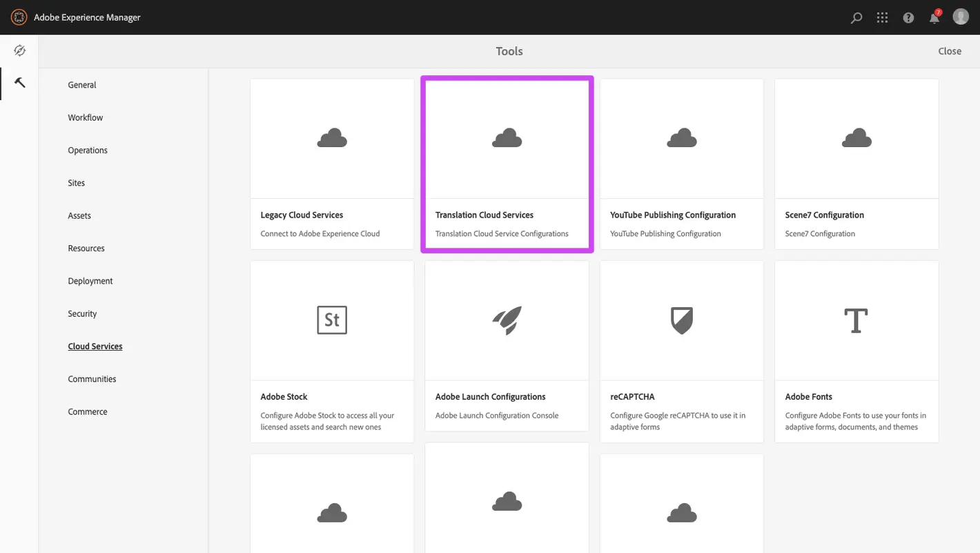Click 'Connect to Adobe Experience Cloud' description
The image size is (980, 553).
click(320, 233)
